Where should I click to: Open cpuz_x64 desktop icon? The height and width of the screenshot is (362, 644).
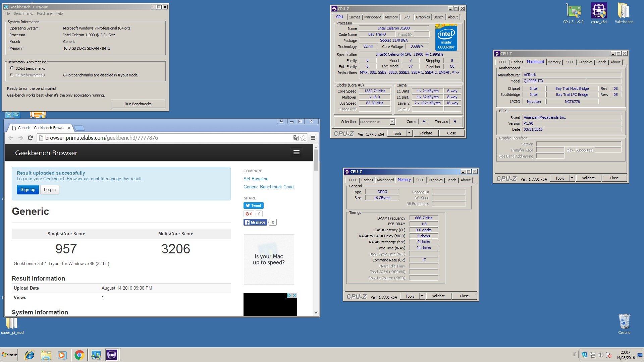tap(599, 13)
